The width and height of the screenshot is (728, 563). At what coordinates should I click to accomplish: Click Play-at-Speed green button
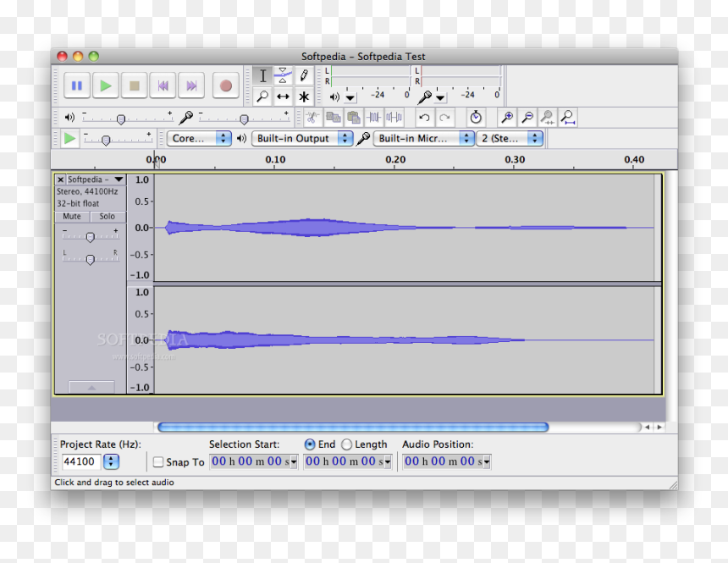(69, 139)
